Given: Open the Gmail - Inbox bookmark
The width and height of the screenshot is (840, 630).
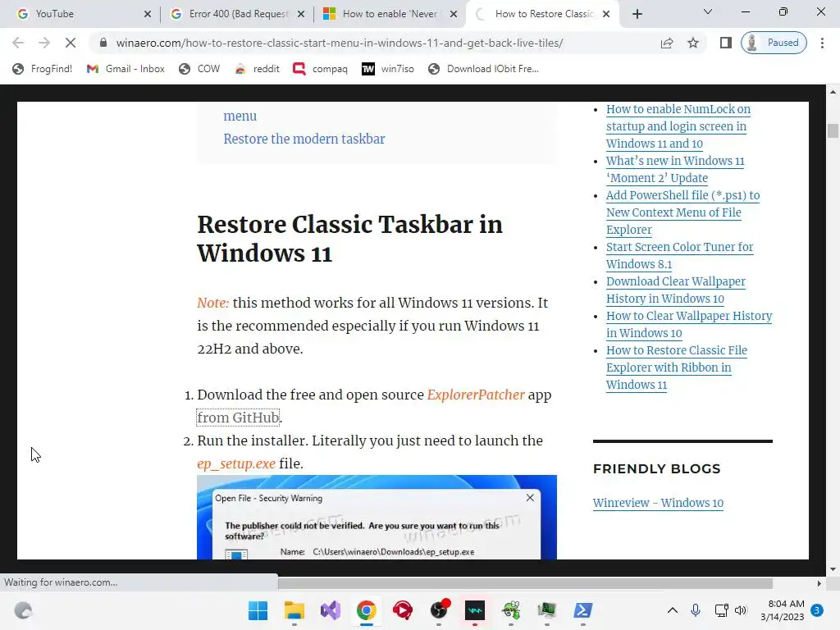Looking at the screenshot, I should coord(126,69).
